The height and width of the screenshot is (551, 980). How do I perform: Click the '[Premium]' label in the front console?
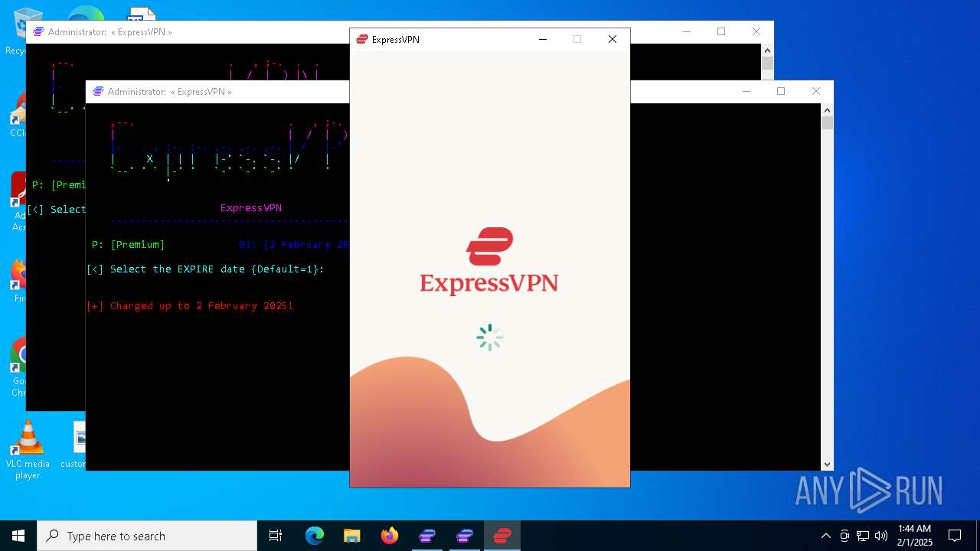tap(138, 245)
